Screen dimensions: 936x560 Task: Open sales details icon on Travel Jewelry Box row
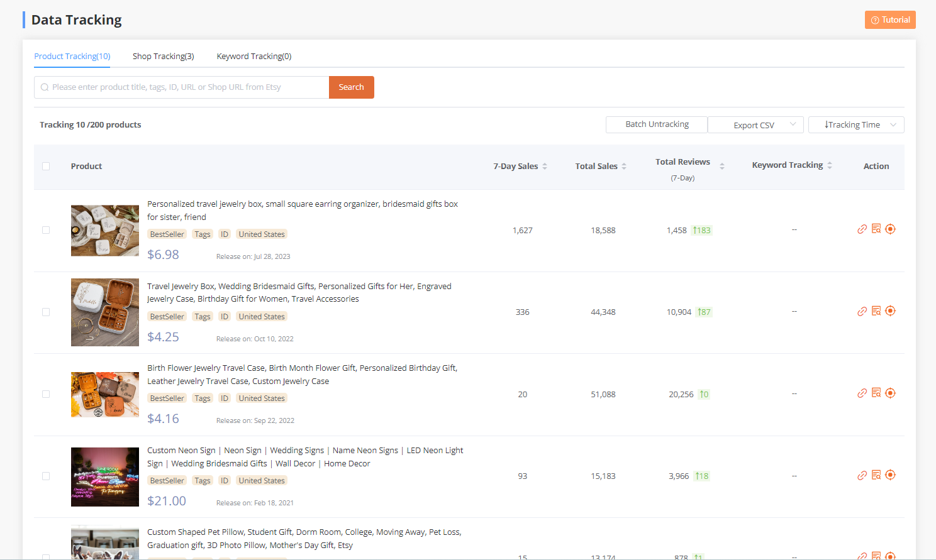click(876, 310)
